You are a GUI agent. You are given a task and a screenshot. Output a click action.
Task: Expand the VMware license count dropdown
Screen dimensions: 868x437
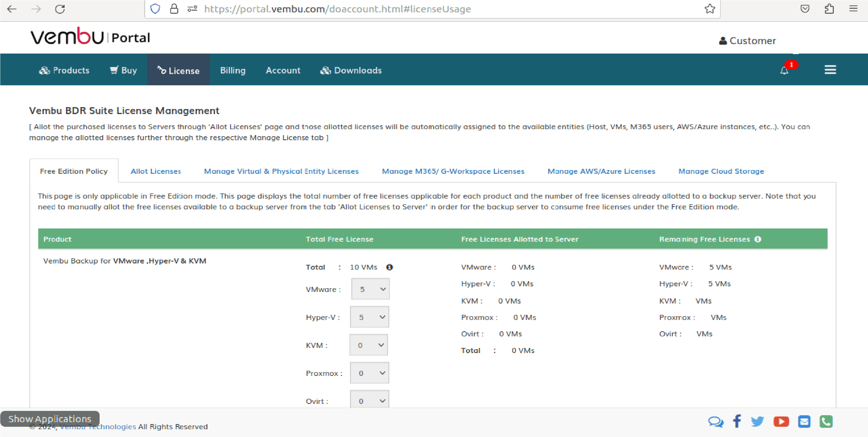point(370,289)
